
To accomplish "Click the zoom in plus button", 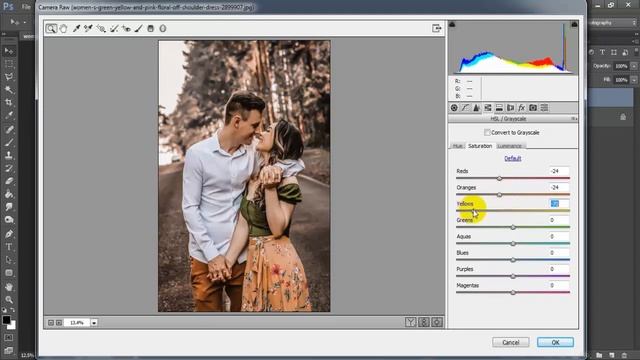I will point(59,323).
